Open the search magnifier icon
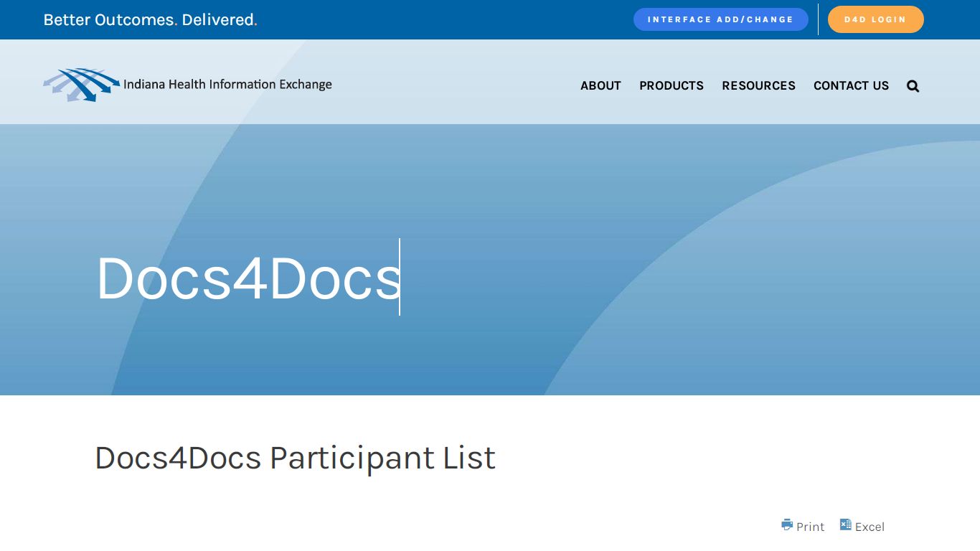The image size is (980, 551). click(913, 86)
